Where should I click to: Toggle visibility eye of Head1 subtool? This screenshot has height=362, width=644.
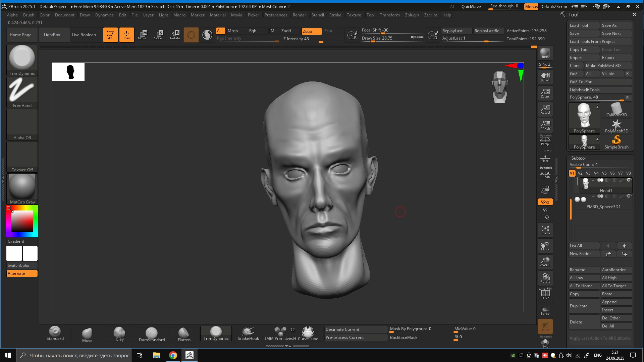pyautogui.click(x=629, y=180)
